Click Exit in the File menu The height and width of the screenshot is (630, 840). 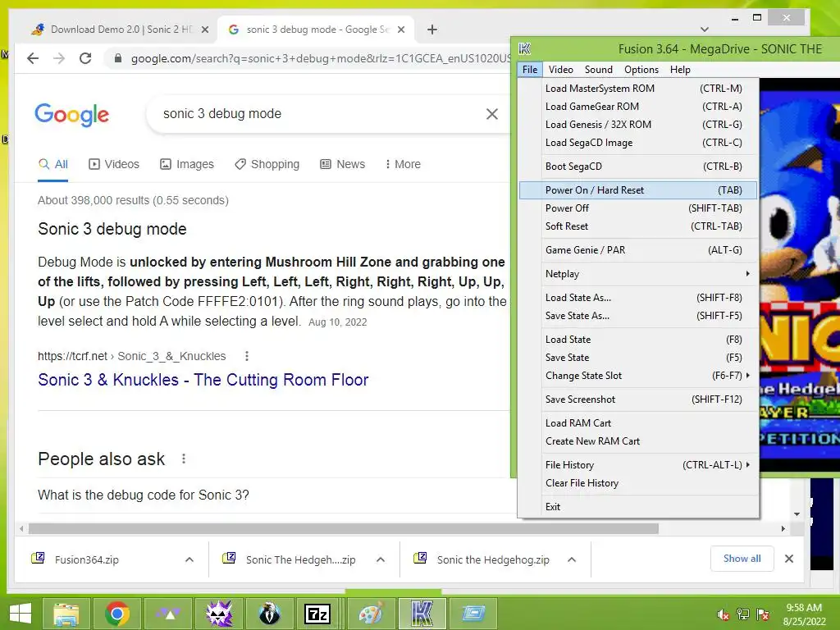point(638,507)
